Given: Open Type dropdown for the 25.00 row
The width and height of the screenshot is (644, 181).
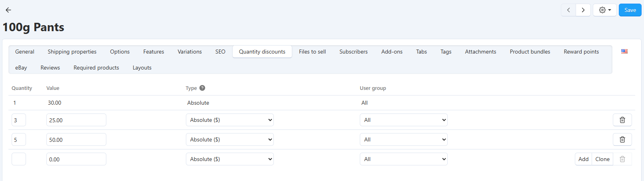Looking at the screenshot, I should pos(230,120).
